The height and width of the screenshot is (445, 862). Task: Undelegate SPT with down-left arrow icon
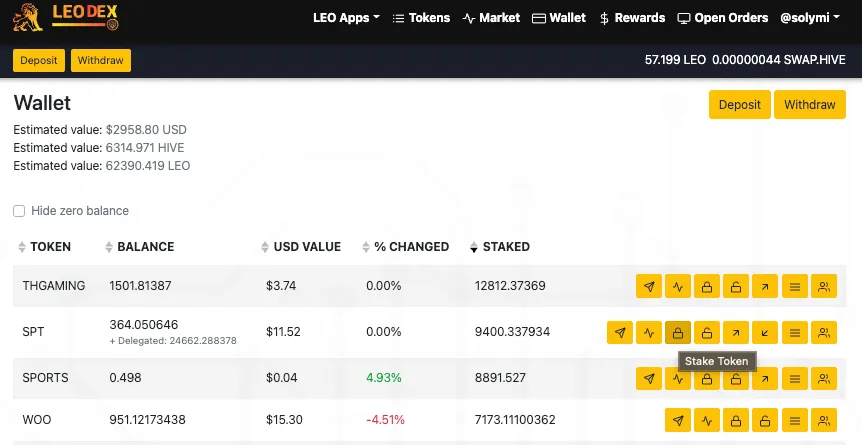[x=765, y=332]
